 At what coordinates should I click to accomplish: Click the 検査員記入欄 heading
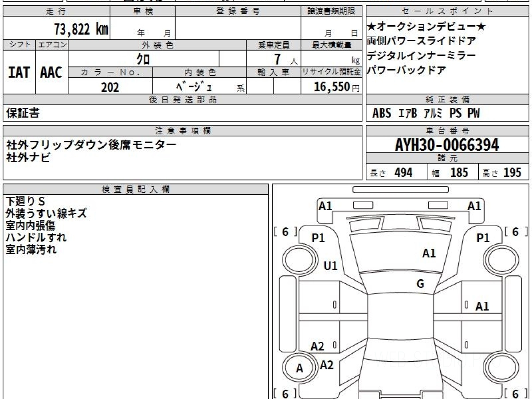136,189
